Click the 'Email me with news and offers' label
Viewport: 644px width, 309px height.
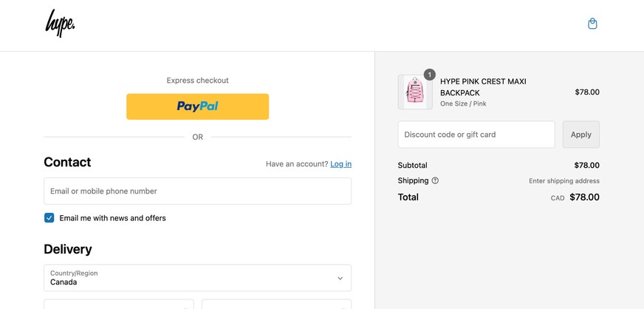coord(112,218)
